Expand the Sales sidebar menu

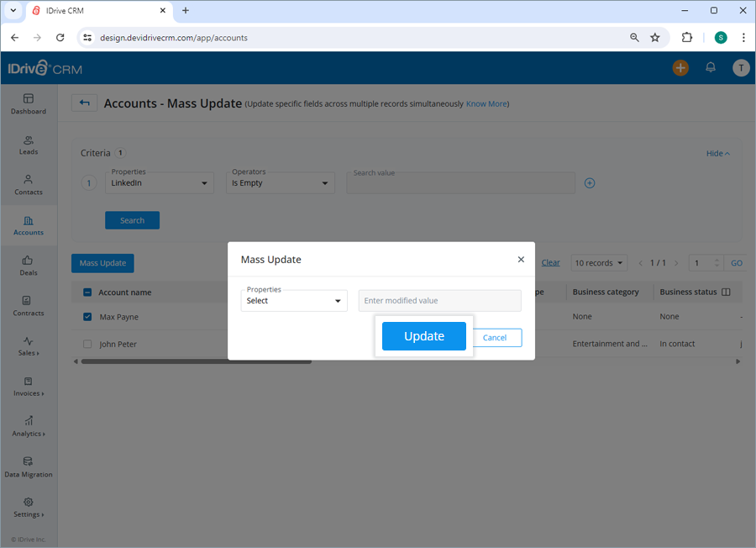coord(28,348)
